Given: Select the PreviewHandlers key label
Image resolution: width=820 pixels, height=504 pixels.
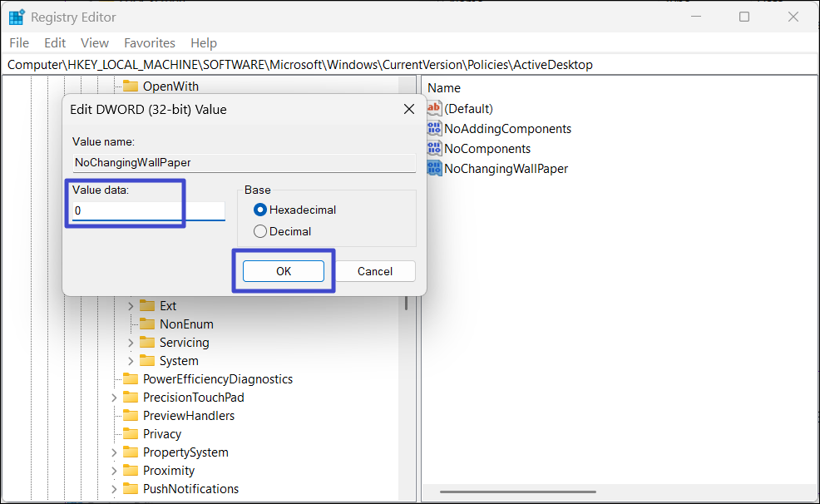Looking at the screenshot, I should tap(189, 416).
